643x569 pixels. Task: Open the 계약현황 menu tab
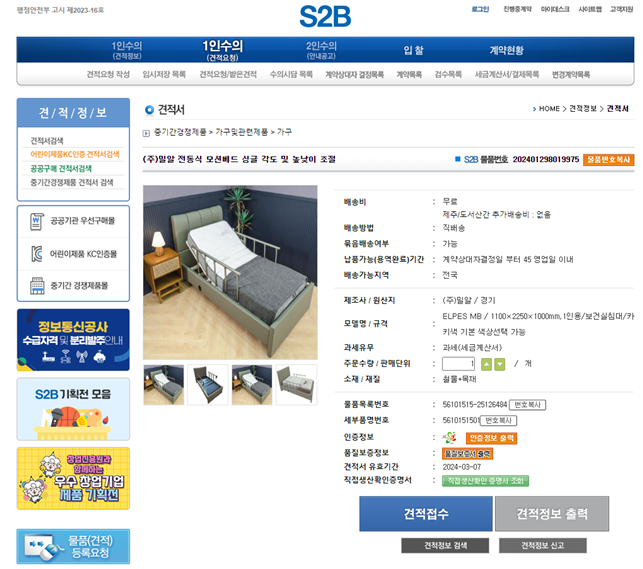tap(506, 50)
